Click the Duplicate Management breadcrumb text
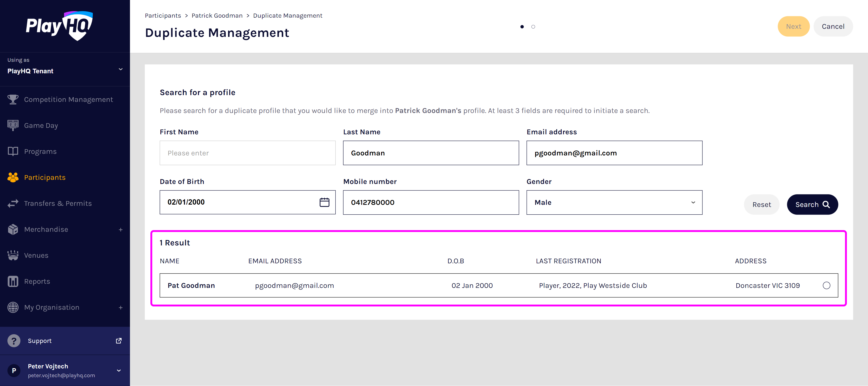 click(x=287, y=16)
